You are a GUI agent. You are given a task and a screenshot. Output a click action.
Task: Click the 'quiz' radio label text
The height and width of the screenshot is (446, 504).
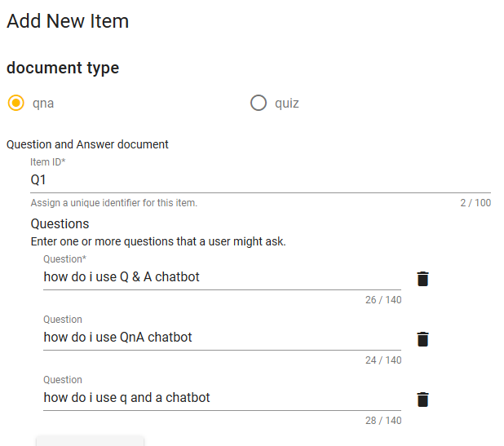(x=287, y=104)
